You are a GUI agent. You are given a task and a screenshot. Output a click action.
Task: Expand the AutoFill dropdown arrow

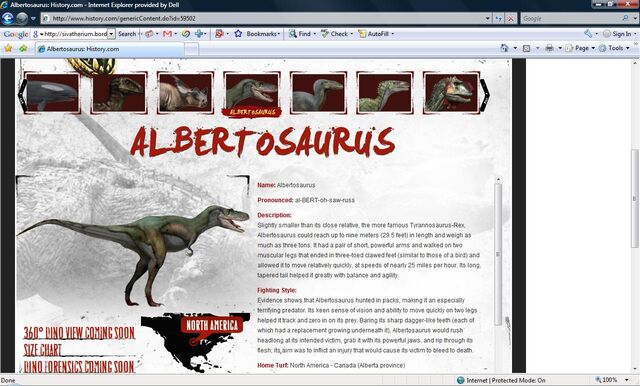(393, 34)
